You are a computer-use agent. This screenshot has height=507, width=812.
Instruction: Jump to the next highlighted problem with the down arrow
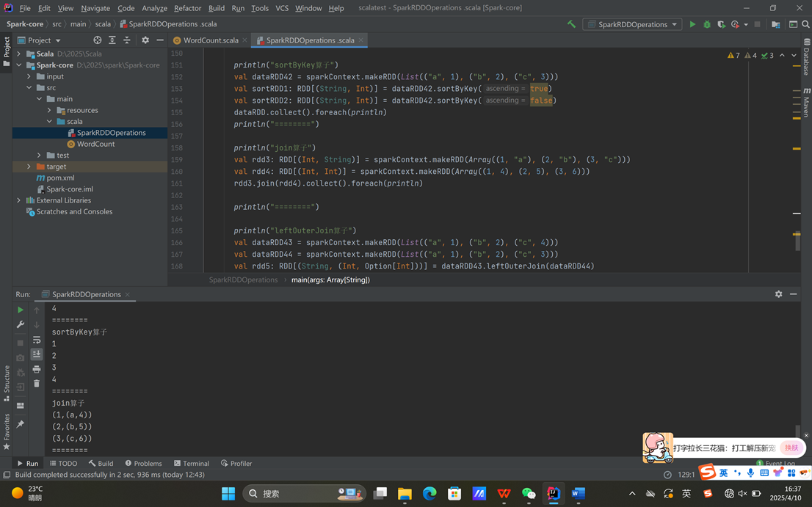[x=794, y=55]
